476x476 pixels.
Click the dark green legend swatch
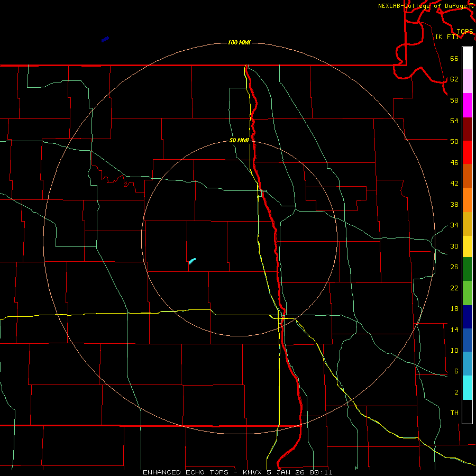[x=467, y=269]
